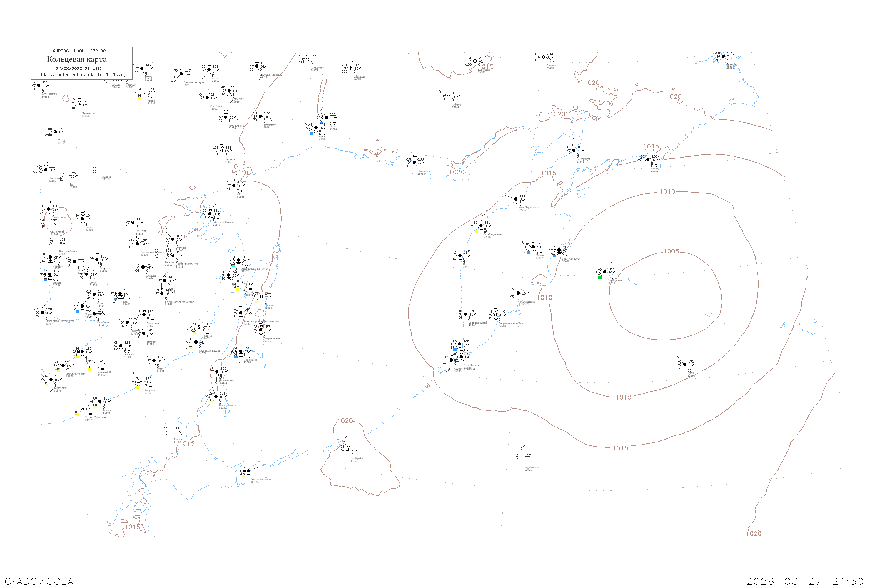Click the 1005 isobar label
This screenshot has height=588, width=882.
(671, 252)
